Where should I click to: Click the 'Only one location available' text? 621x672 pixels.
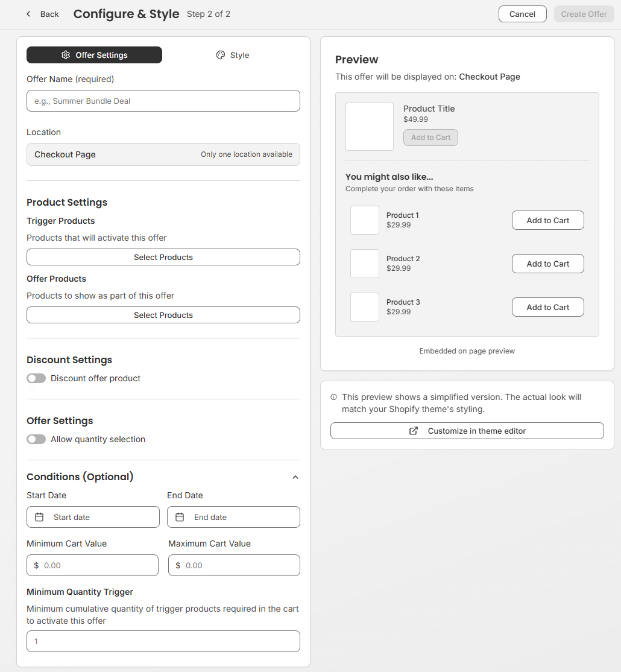[x=246, y=154]
